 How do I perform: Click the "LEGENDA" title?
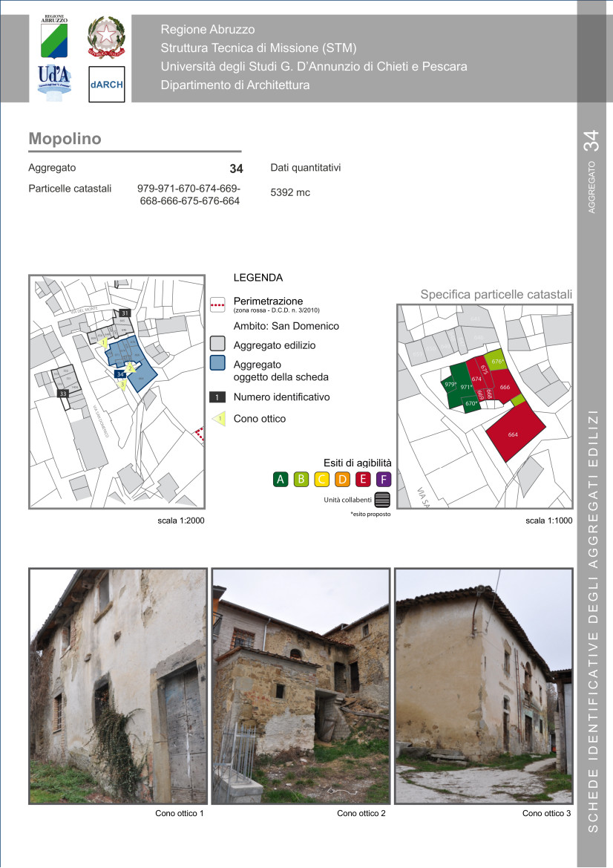(258, 278)
